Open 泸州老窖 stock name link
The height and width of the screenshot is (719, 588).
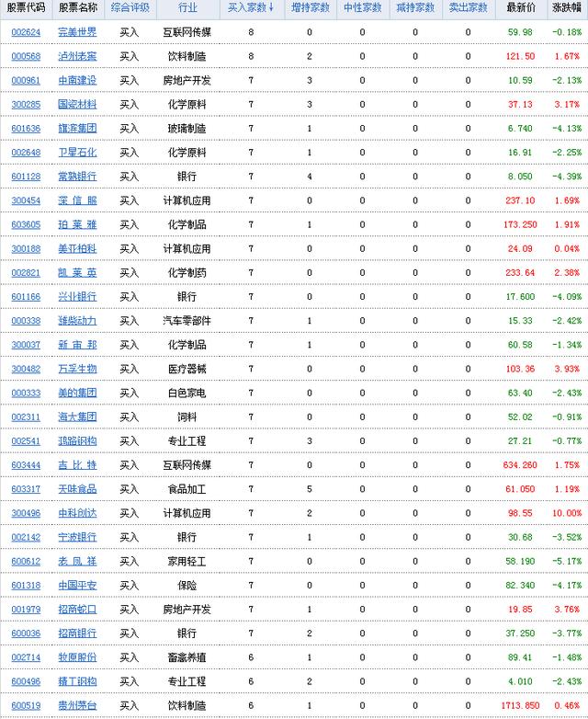point(77,56)
